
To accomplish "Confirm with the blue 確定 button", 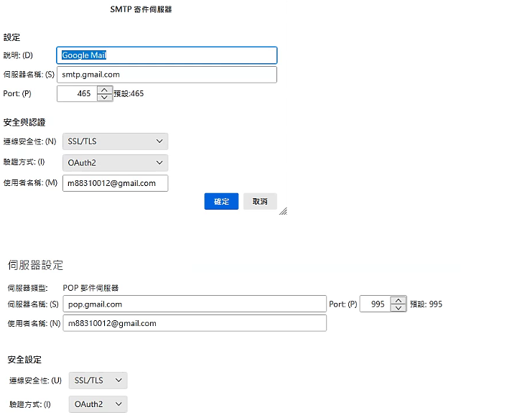I will click(x=221, y=202).
